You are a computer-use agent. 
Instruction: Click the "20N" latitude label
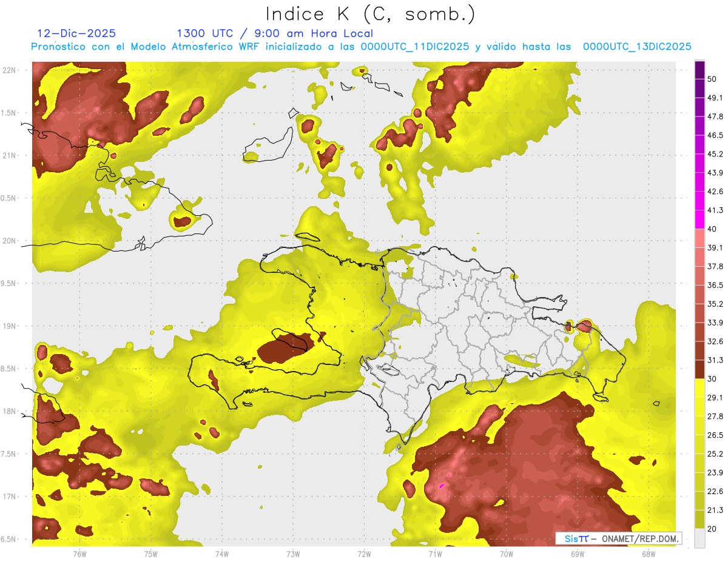10,241
